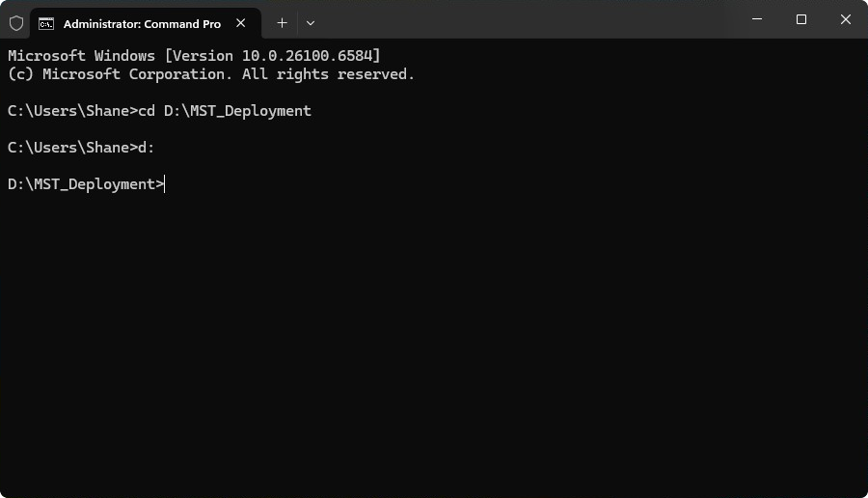Click the 'cd D:\MST_Deployment' command text
The image size is (868, 498).
[x=225, y=111]
